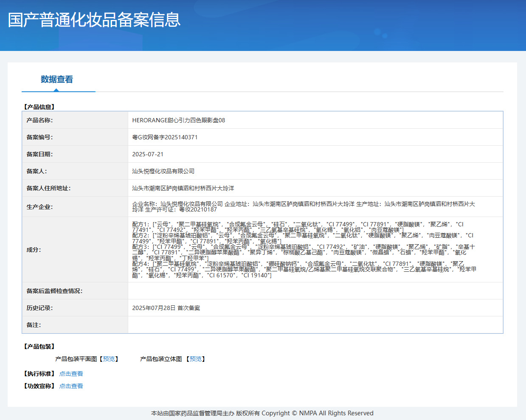Image resolution: width=526 pixels, height=420 pixels.
Task: Select filer name 汕头悦橙化妆品有限公司
Action: 163,171
